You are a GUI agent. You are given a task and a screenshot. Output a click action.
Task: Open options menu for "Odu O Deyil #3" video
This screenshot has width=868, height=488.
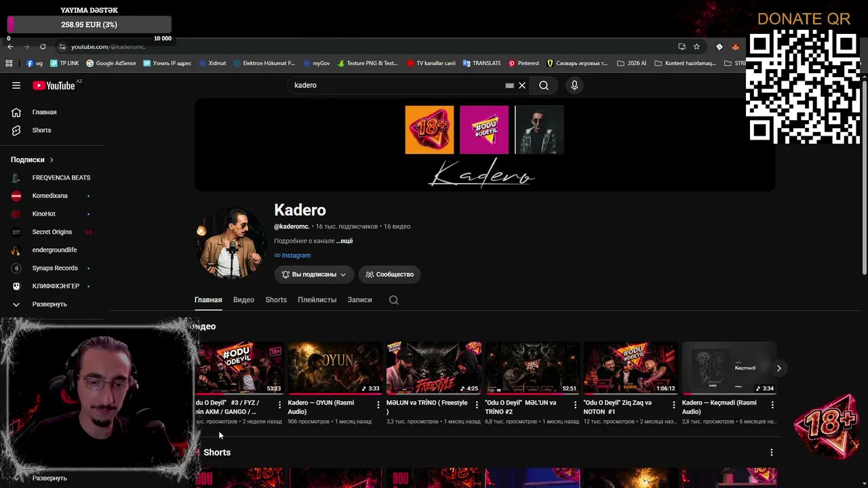click(x=279, y=405)
